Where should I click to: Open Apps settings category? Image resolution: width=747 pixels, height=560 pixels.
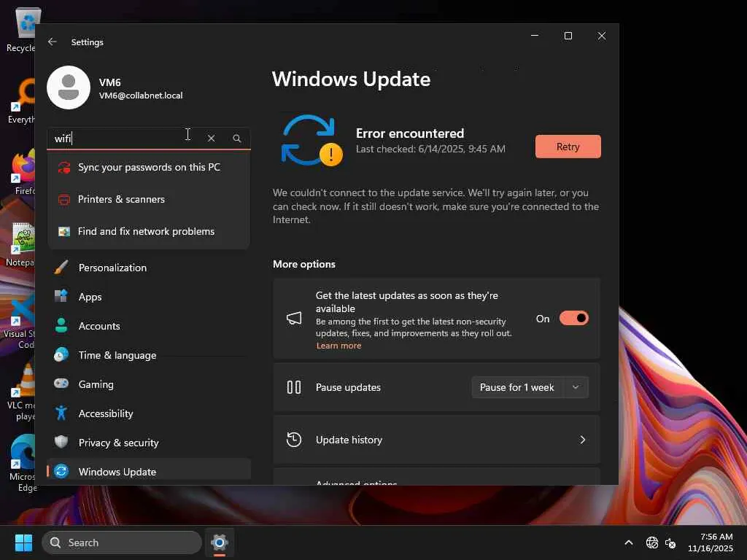click(149, 297)
